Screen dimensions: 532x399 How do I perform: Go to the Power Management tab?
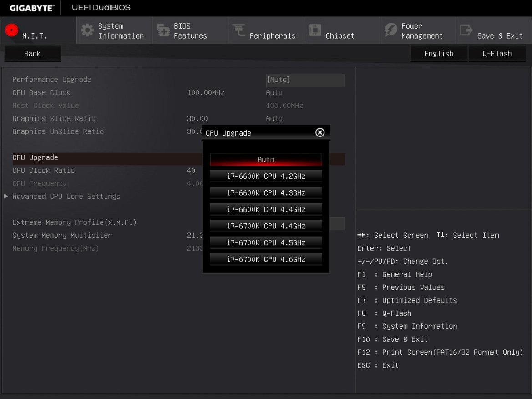pos(418,30)
